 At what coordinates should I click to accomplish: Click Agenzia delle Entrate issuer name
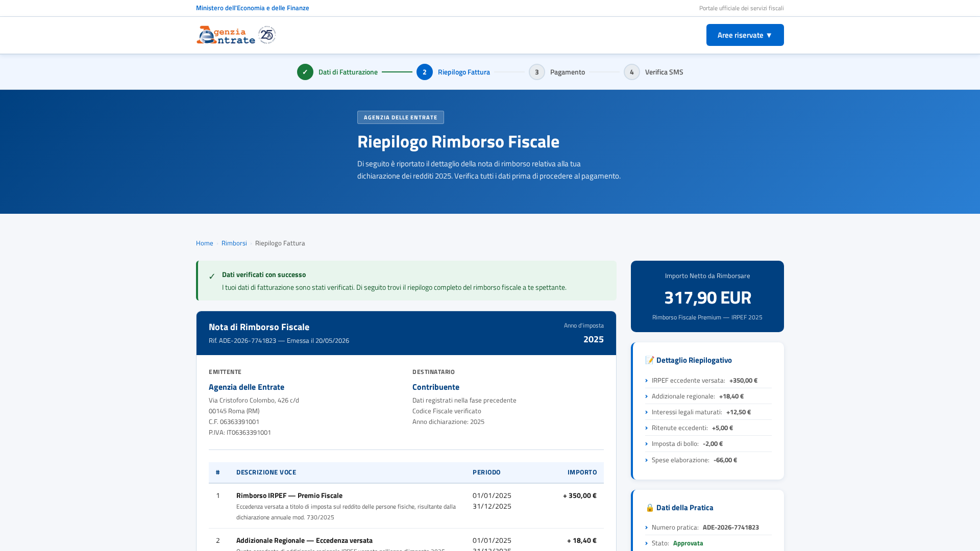(x=247, y=387)
